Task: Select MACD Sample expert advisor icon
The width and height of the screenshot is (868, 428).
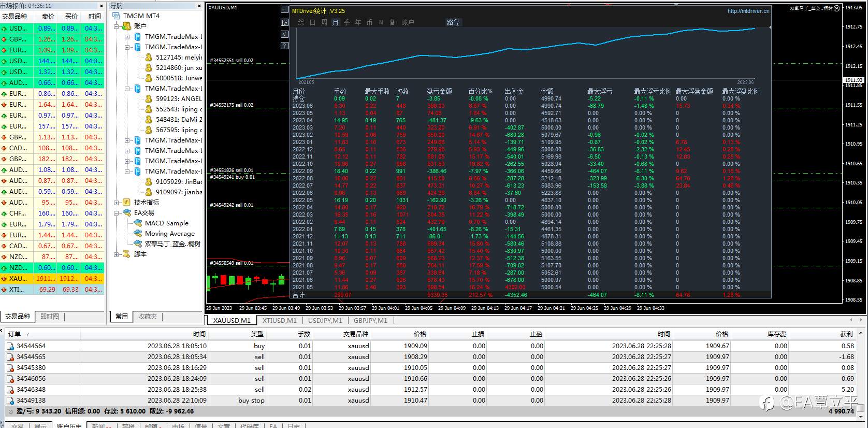Action: tap(138, 223)
